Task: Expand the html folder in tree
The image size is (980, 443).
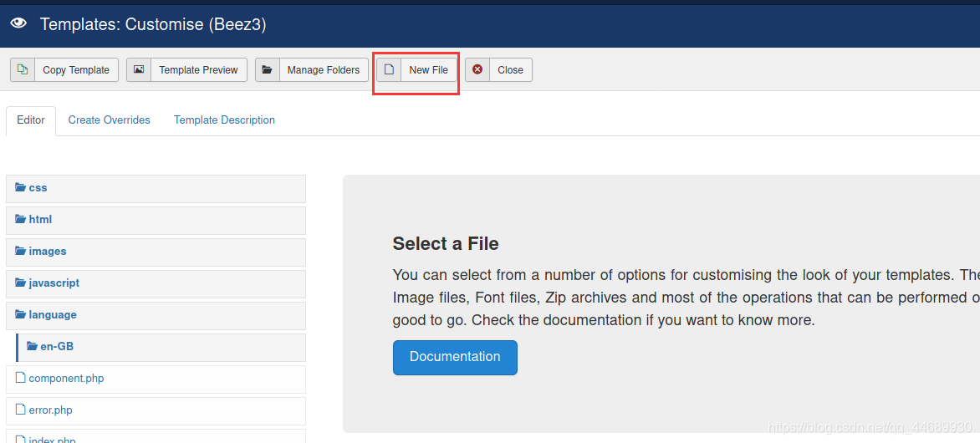Action: point(39,220)
